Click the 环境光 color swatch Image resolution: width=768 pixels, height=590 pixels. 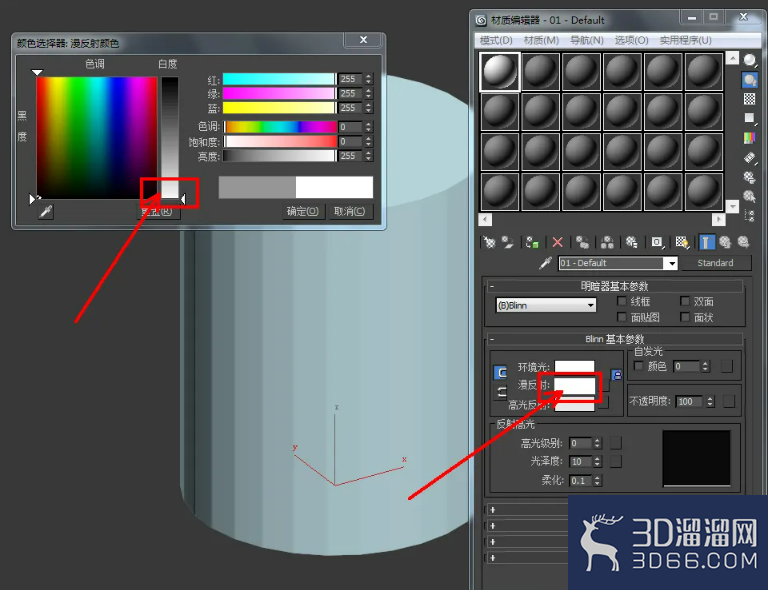574,367
